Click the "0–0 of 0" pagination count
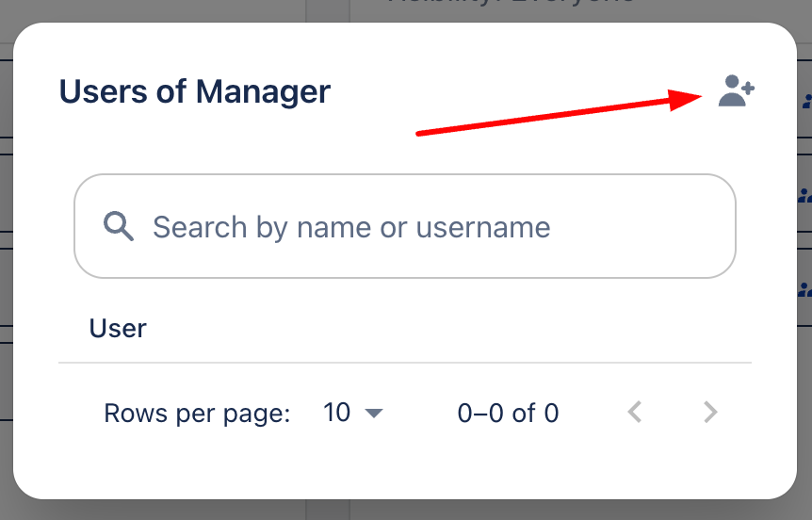The width and height of the screenshot is (812, 520). [508, 413]
